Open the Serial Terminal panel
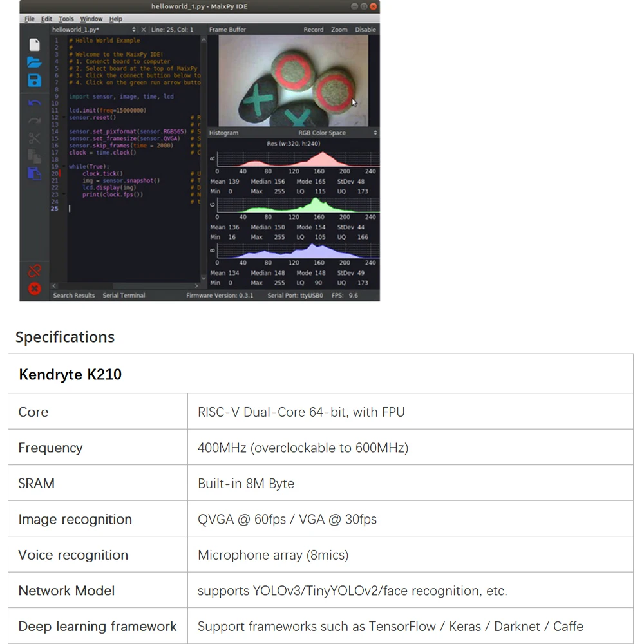The height and width of the screenshot is (644, 644). (x=124, y=296)
